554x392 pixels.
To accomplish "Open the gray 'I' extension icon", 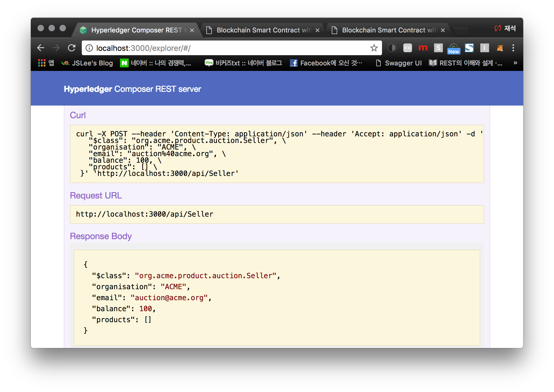I will (x=485, y=48).
